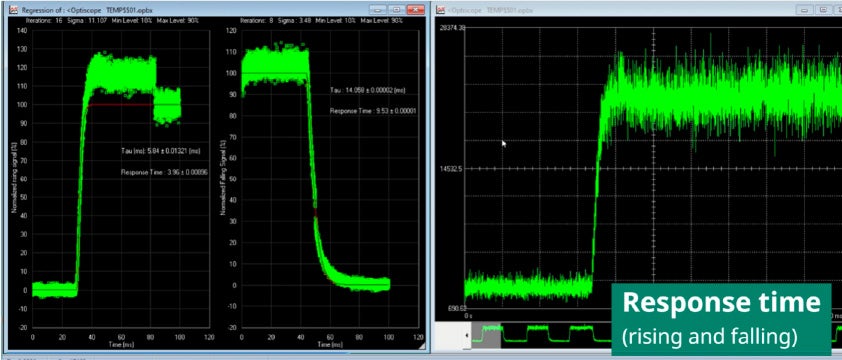Select the second pulse in overview strip
This screenshot has width=842, height=360.
click(537, 333)
